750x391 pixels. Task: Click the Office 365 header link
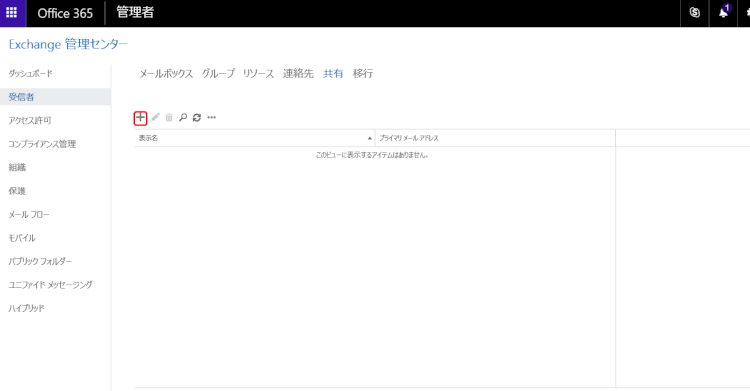click(65, 13)
